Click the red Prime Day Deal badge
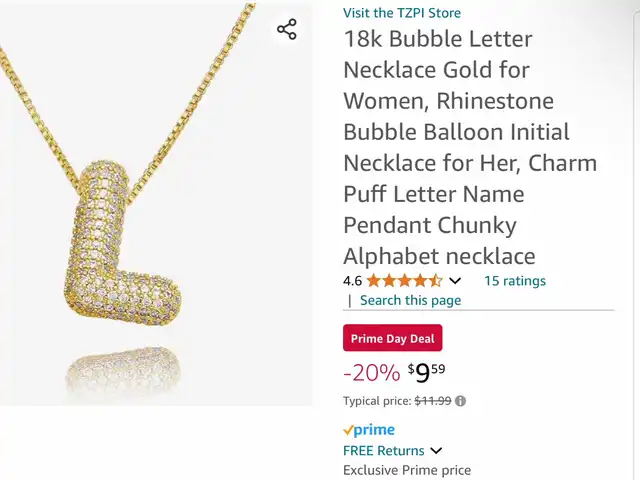This screenshot has width=640, height=480. click(x=392, y=338)
